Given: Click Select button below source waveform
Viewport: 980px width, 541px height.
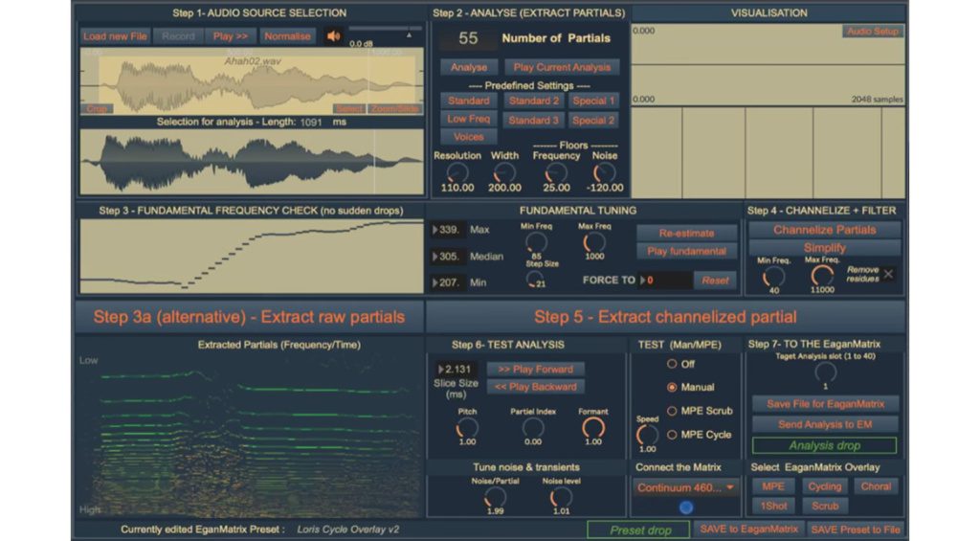Looking at the screenshot, I should tap(348, 109).
